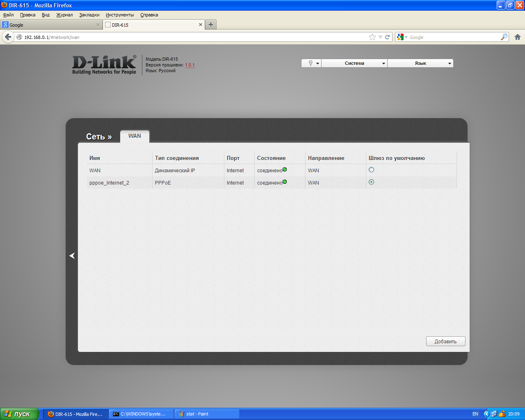Open the Система dropdown menu

click(354, 63)
